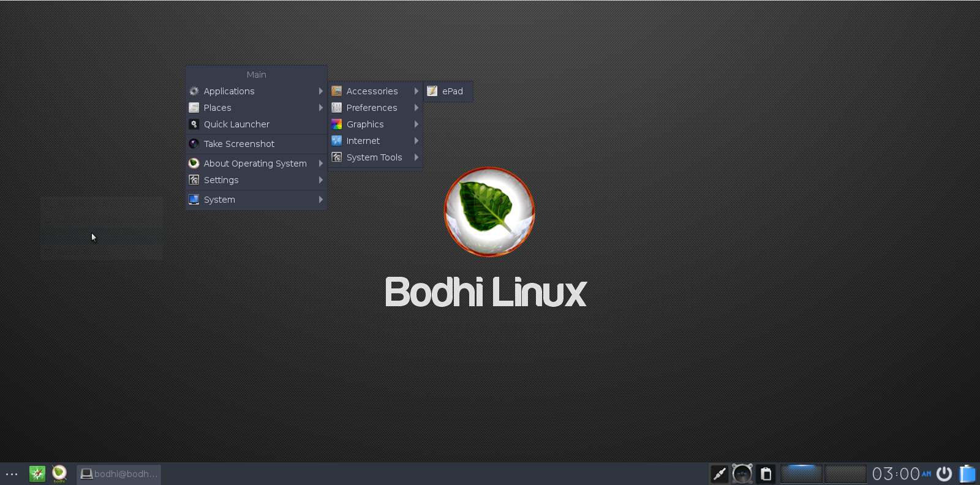Open the System menu entry
980x485 pixels.
click(x=256, y=200)
